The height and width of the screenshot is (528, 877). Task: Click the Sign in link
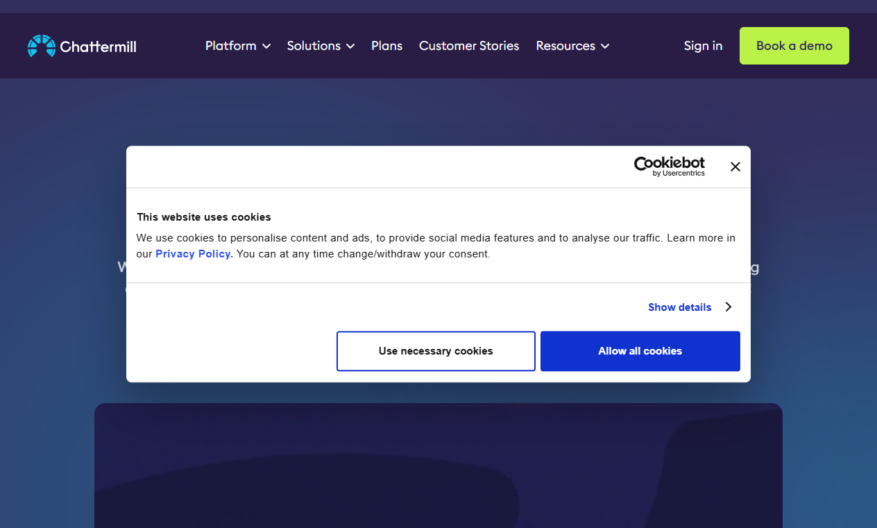(x=702, y=46)
